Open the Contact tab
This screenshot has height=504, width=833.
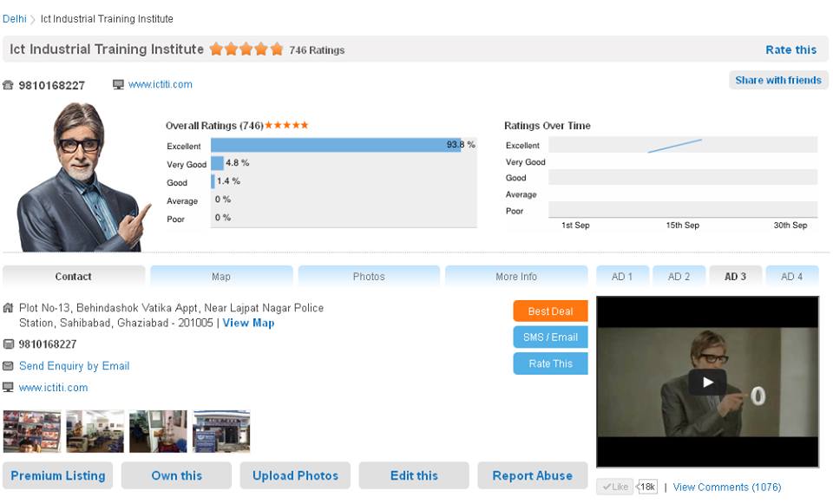coord(73,276)
